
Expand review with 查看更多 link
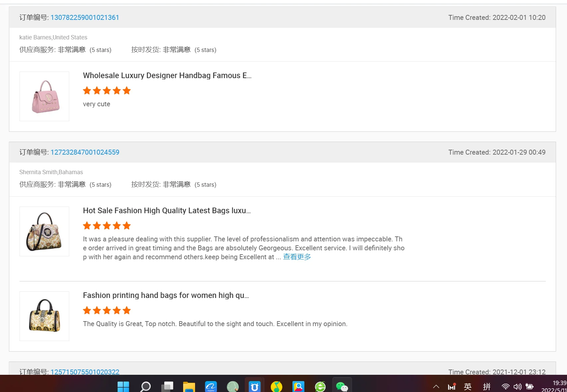(297, 257)
